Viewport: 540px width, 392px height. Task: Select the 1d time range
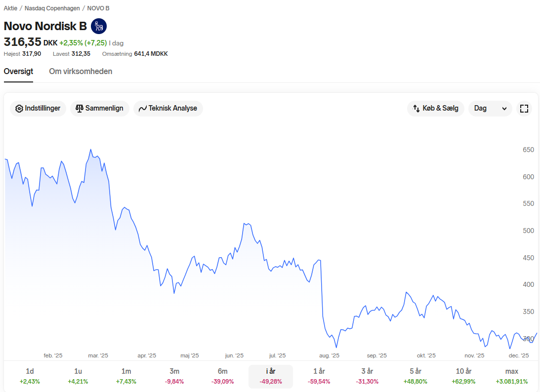[x=30, y=376]
